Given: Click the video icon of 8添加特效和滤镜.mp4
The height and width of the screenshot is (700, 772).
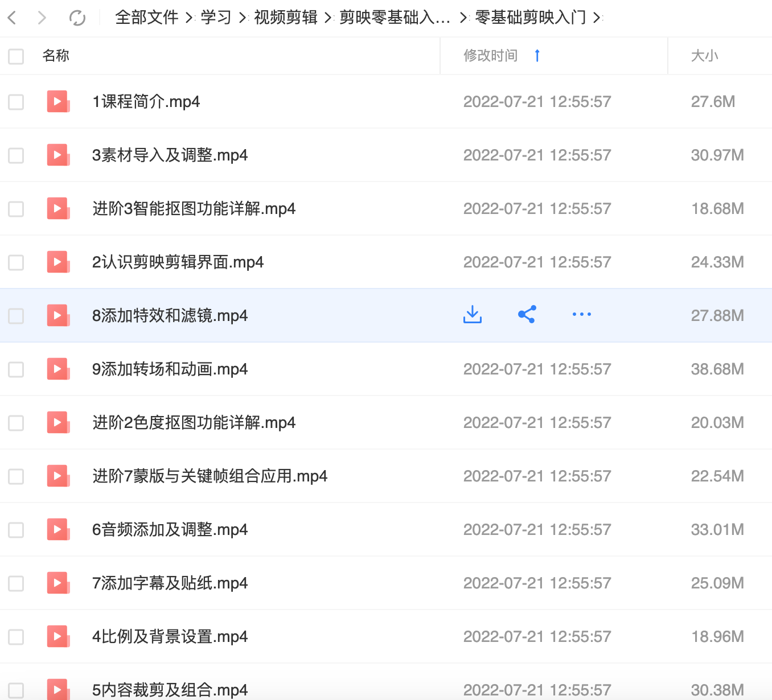Looking at the screenshot, I should [x=58, y=316].
